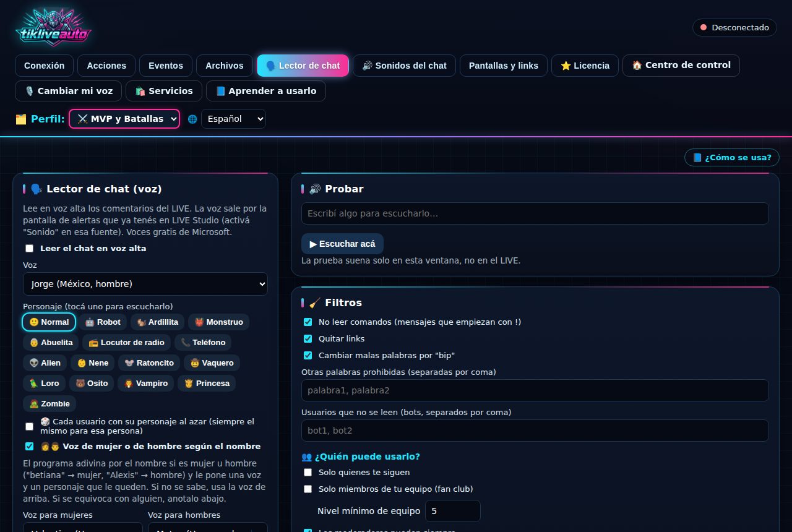The height and width of the screenshot is (532, 792).
Task: Select the Princesa character
Action: pos(207,383)
